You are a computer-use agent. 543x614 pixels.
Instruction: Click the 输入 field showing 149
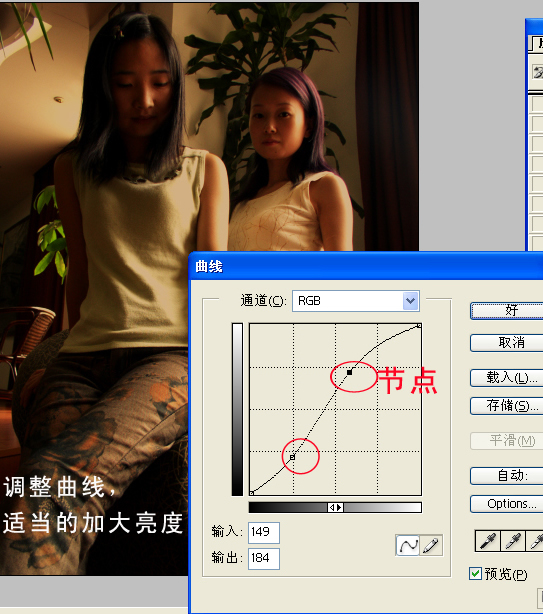click(x=264, y=532)
